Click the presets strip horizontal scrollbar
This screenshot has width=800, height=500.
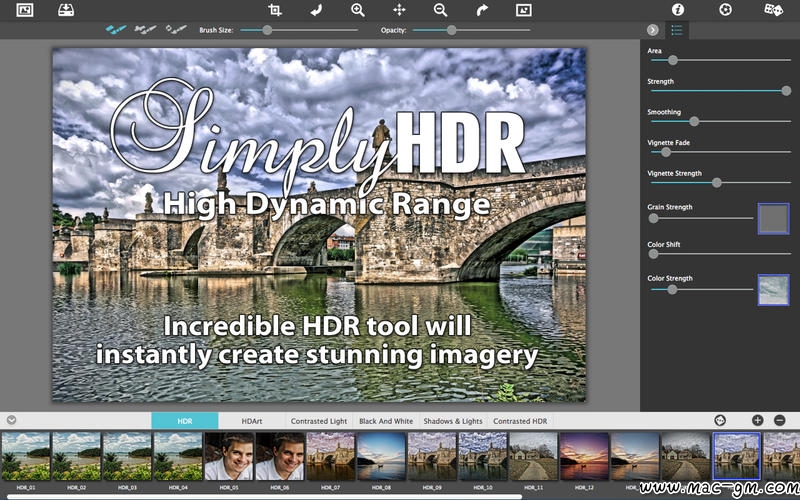265,496
